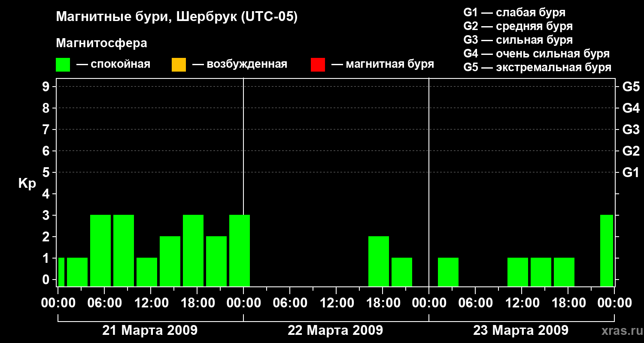Click the '23 Марта 2009' date label
Image resolution: width=644 pixels, height=343 pixels.
pos(521,331)
